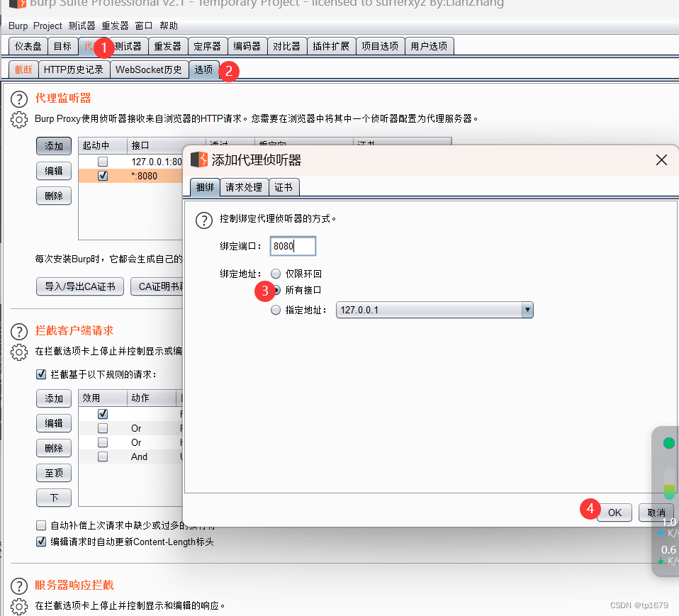Enable the first Or rule checkbox
This screenshot has width=679, height=616.
(103, 428)
